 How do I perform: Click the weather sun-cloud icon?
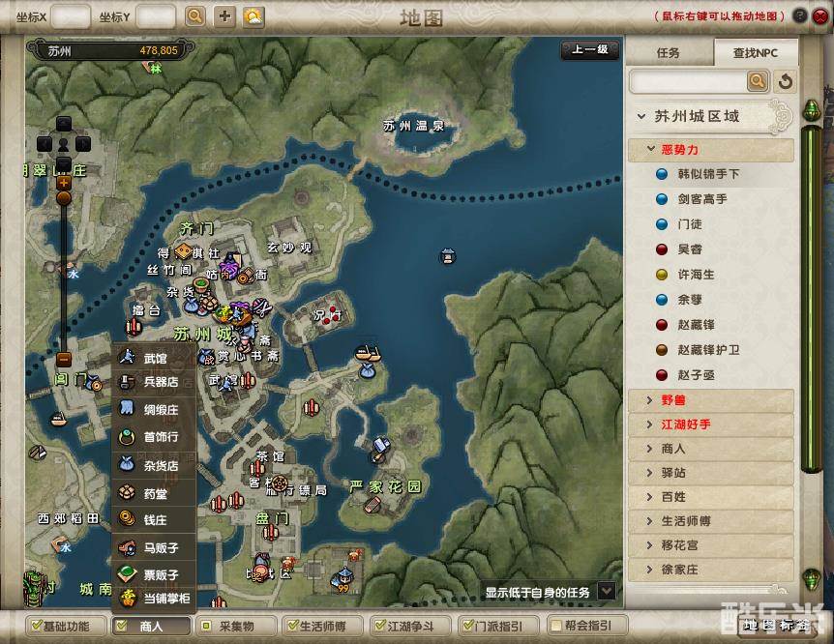click(253, 17)
